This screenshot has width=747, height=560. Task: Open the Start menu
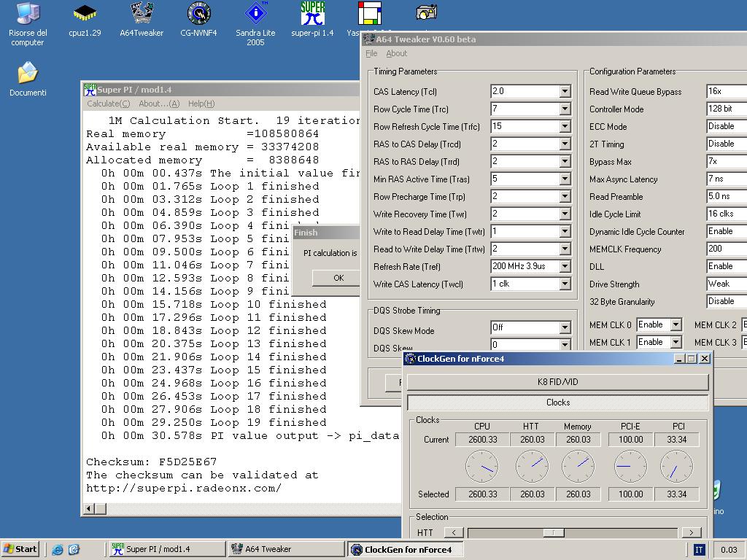pyautogui.click(x=20, y=549)
